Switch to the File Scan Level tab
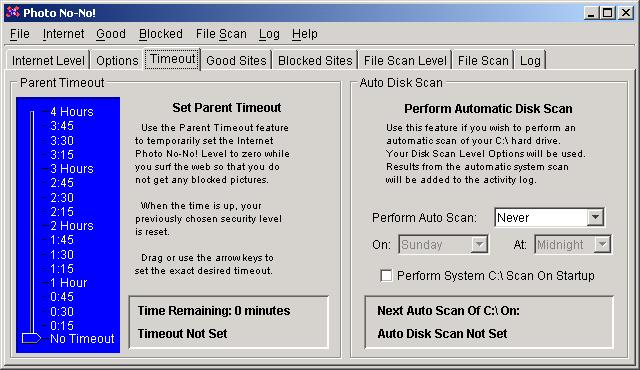 point(405,60)
